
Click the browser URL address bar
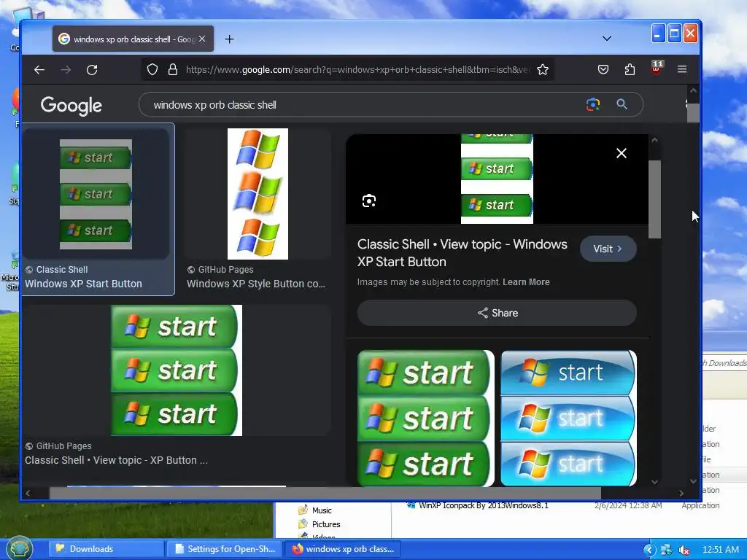(357, 69)
